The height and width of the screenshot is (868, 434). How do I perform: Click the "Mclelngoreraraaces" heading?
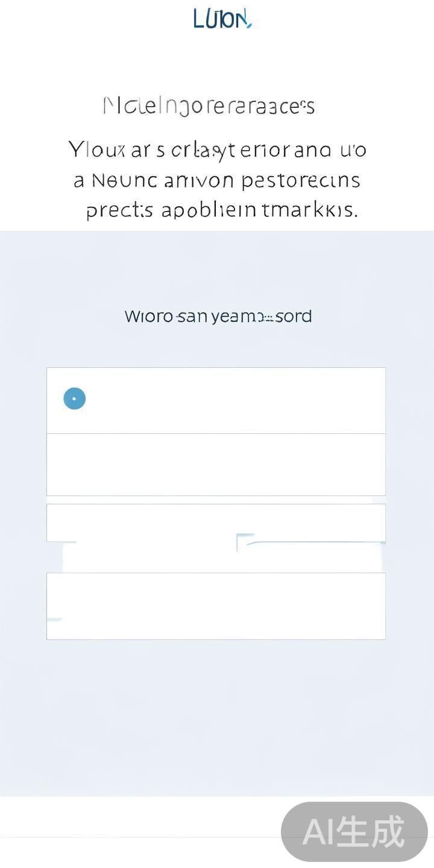pyautogui.click(x=209, y=106)
